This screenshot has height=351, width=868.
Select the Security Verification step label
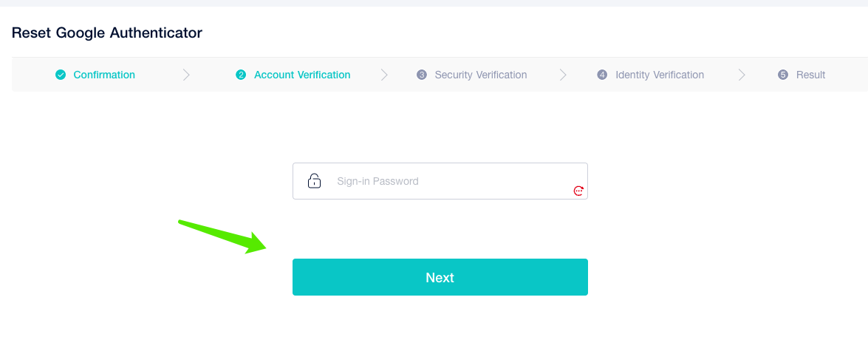481,75
